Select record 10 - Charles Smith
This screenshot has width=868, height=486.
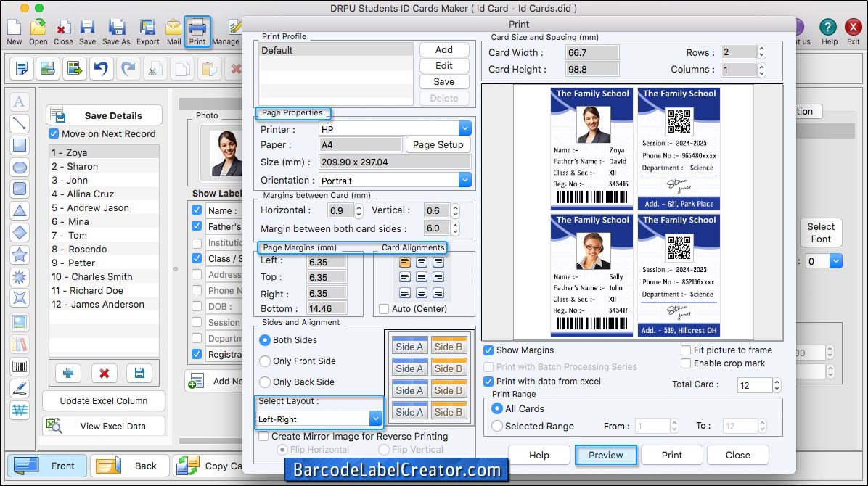(x=104, y=276)
